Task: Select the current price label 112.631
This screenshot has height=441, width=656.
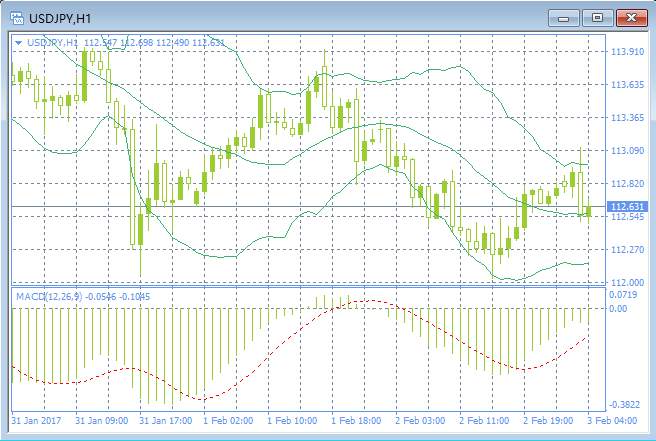Action: 627,206
